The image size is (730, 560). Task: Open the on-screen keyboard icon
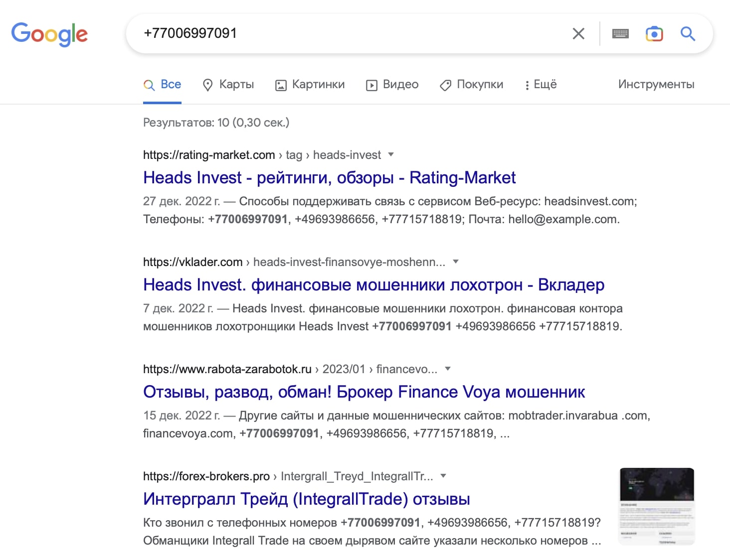620,34
